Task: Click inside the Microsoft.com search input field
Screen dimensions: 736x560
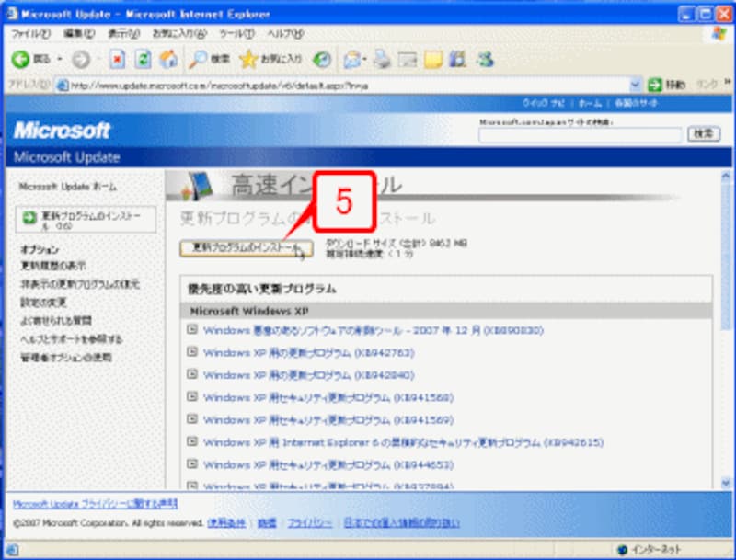Action: click(580, 137)
